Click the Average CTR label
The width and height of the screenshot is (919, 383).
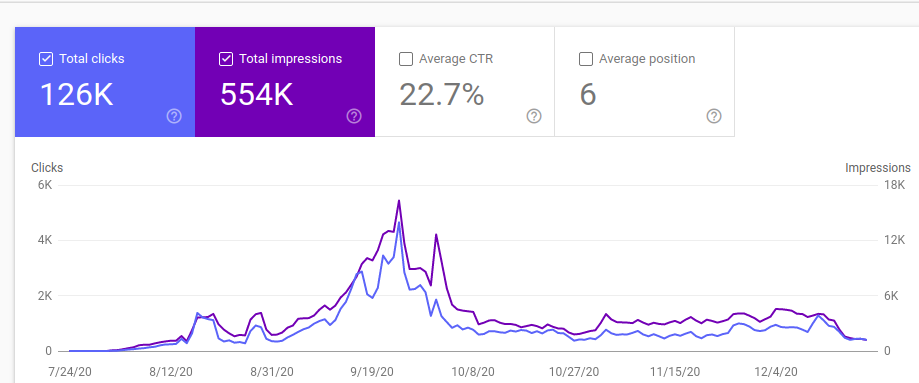(456, 59)
